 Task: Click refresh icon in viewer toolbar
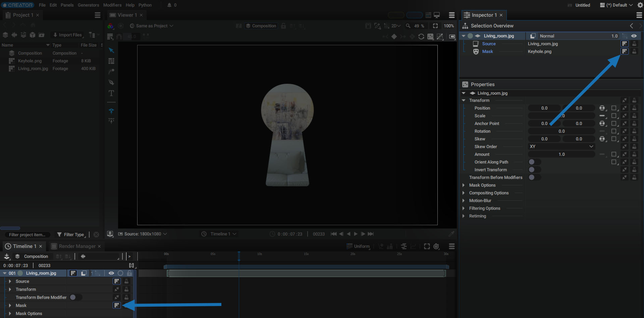pos(421,37)
